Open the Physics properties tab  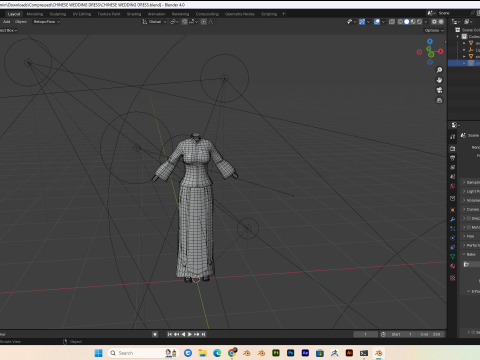[453, 238]
